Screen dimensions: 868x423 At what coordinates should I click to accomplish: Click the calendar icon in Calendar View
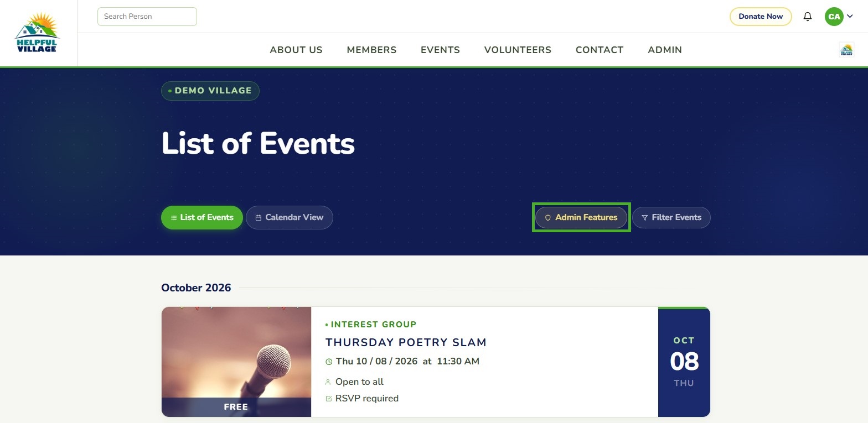[258, 218]
